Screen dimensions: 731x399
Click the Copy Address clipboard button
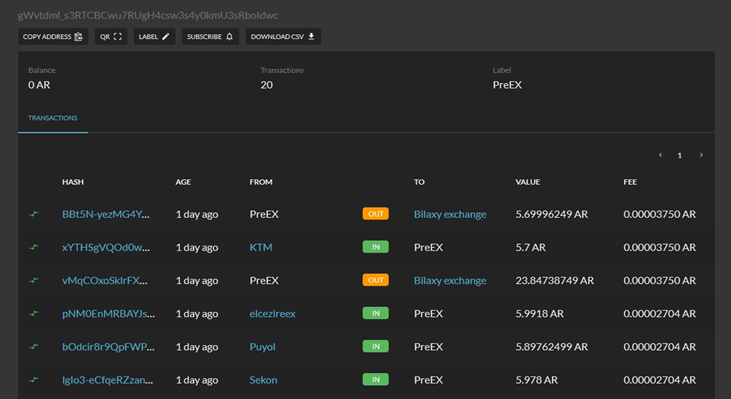point(53,36)
